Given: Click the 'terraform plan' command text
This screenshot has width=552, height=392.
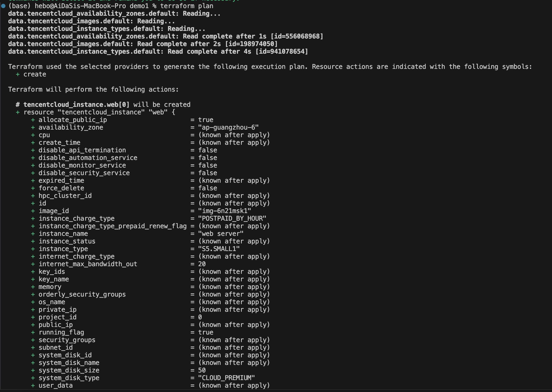Looking at the screenshot, I should [x=187, y=6].
